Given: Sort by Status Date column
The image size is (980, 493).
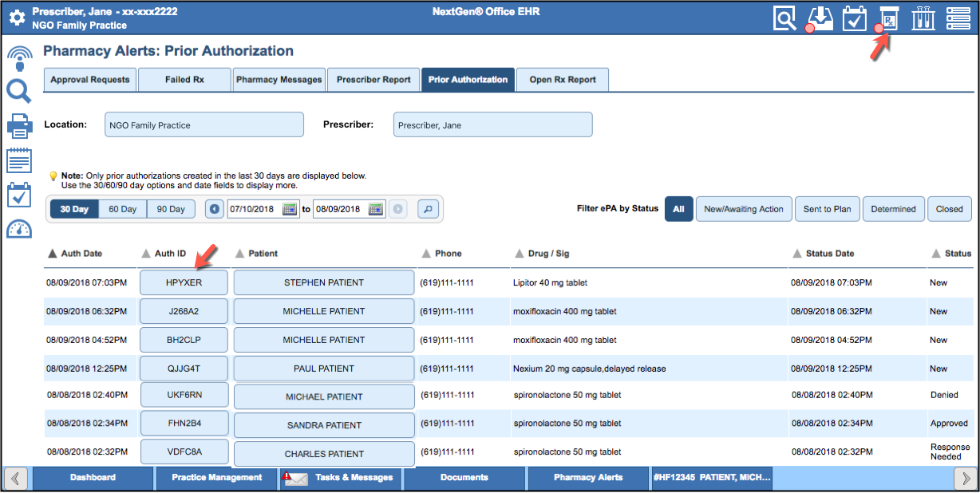Looking at the screenshot, I should pos(824,254).
